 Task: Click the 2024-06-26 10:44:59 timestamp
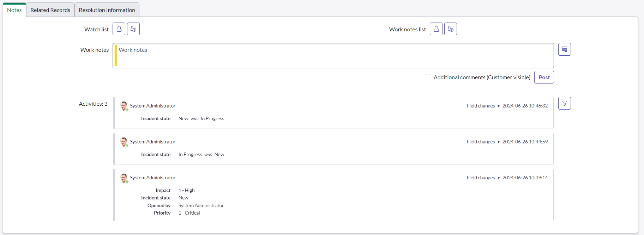click(x=525, y=142)
